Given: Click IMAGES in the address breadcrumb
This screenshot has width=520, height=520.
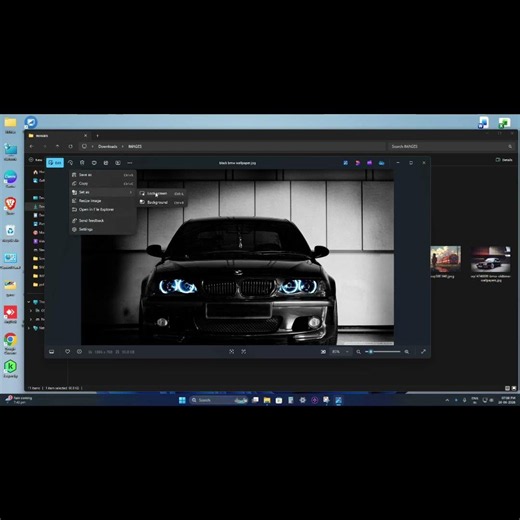Looking at the screenshot, I should (x=135, y=146).
